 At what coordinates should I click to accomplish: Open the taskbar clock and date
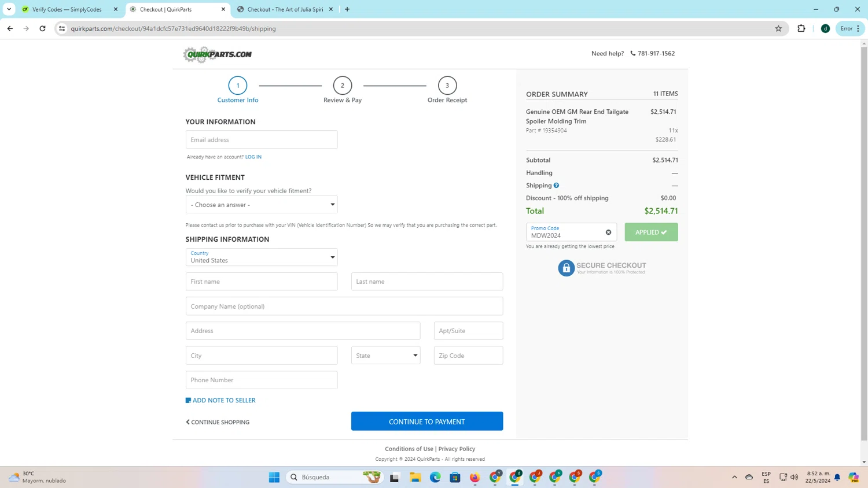tap(818, 477)
